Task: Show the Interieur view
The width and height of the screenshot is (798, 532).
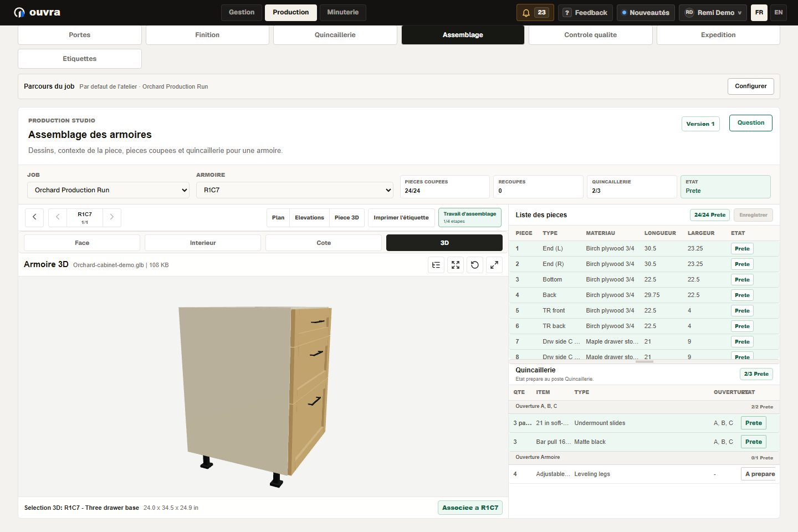Action: coord(203,243)
